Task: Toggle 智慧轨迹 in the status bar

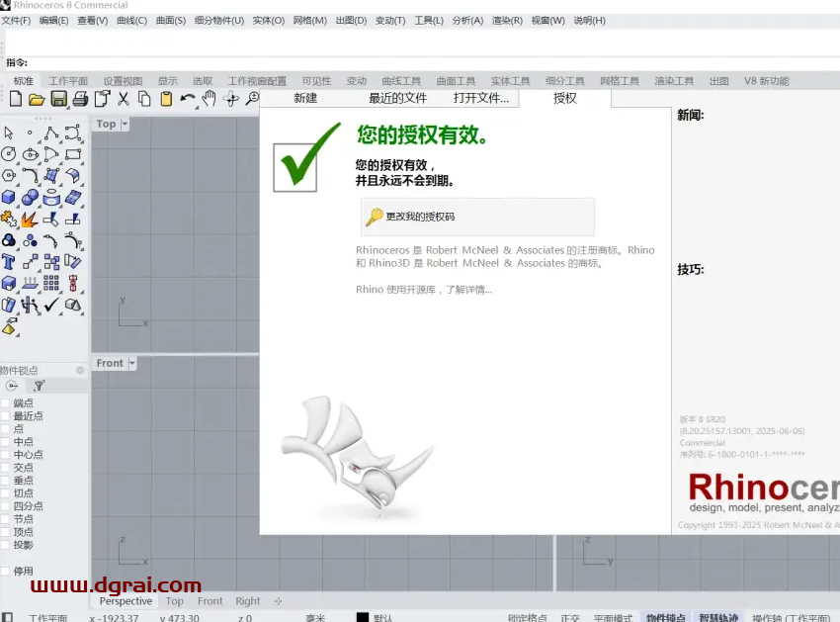Action: pos(718,618)
